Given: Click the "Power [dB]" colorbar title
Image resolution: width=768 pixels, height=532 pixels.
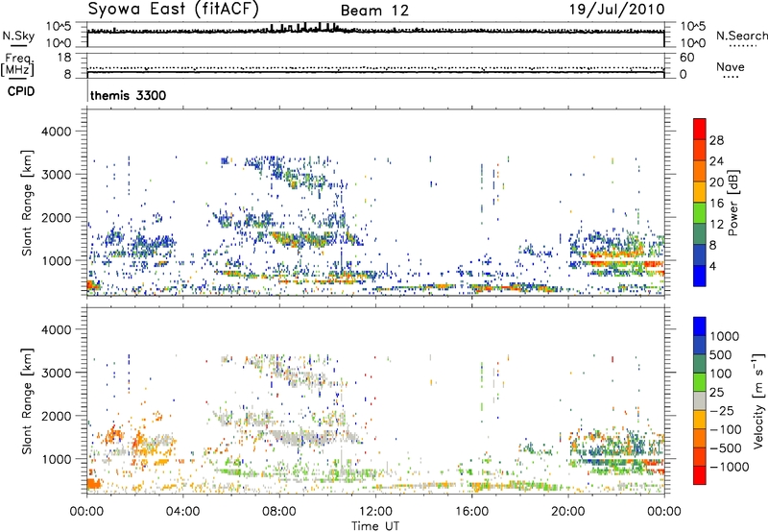Looking at the screenshot, I should point(732,203).
